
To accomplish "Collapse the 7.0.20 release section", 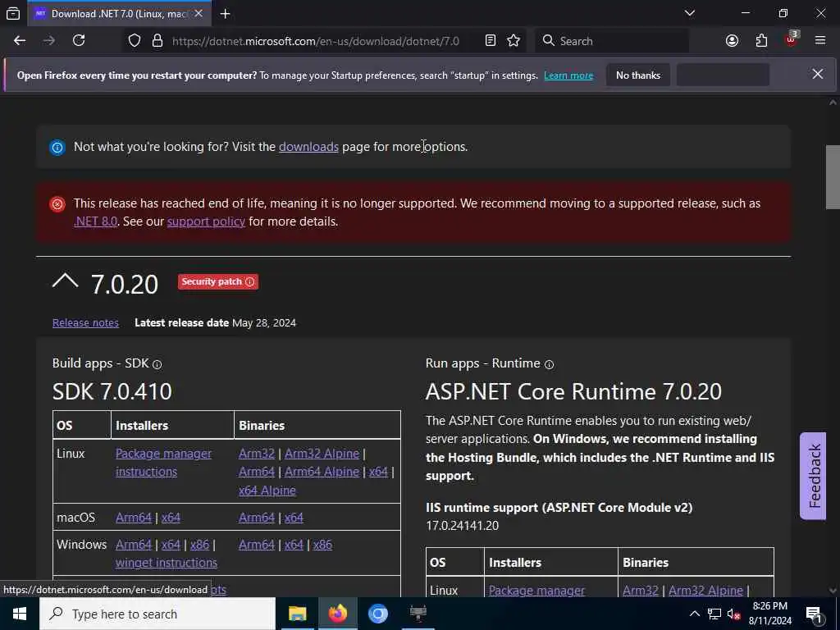I will (66, 281).
